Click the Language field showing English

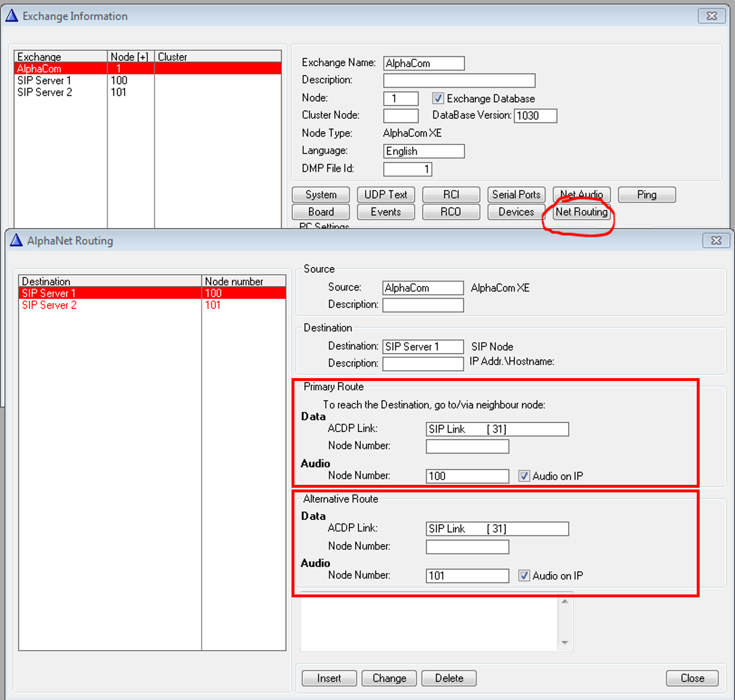coord(424,151)
